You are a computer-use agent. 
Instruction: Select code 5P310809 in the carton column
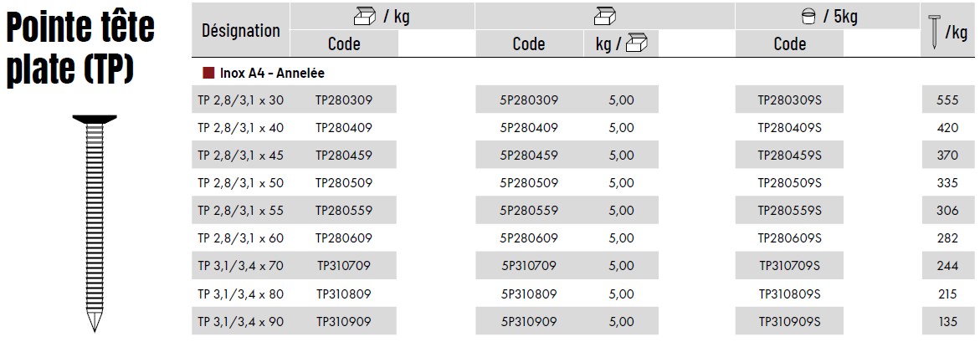pos(529,294)
